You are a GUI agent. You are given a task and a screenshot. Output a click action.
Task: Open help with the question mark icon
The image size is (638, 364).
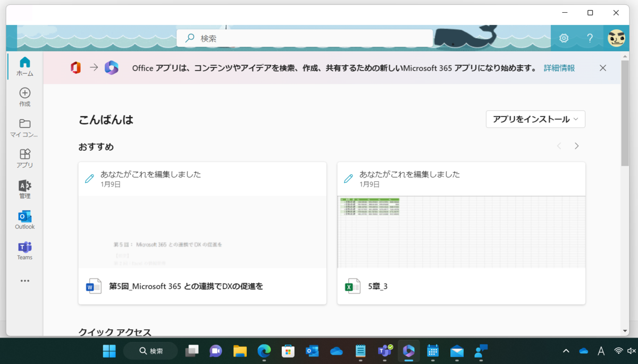click(590, 38)
